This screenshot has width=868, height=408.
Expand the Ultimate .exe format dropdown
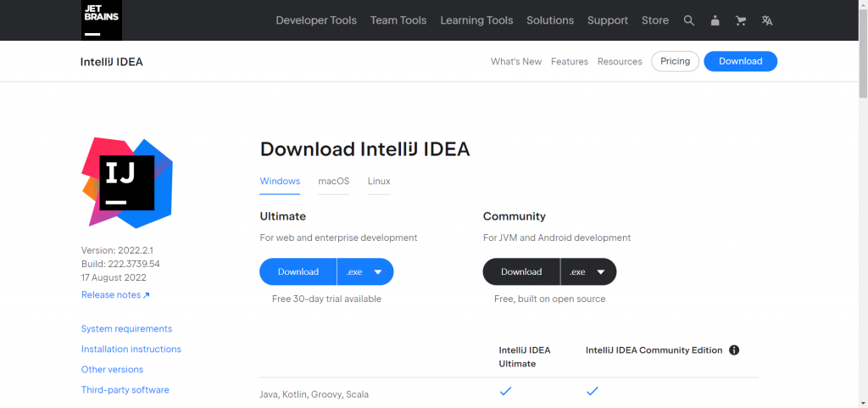[x=365, y=271]
